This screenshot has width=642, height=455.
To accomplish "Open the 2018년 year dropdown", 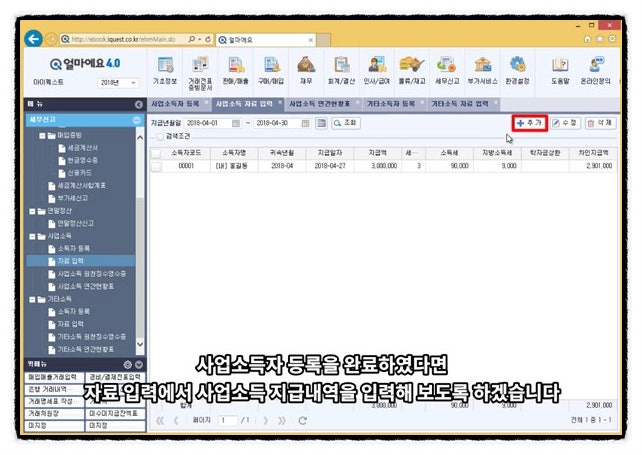I will click(x=118, y=83).
